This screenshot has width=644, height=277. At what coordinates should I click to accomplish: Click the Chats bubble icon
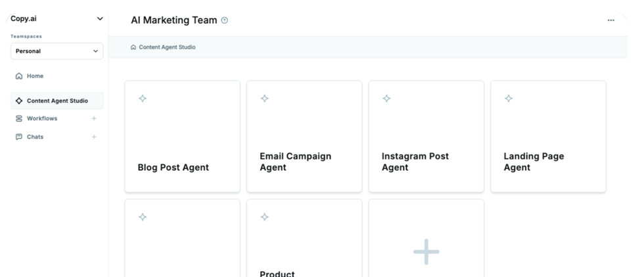click(x=19, y=137)
